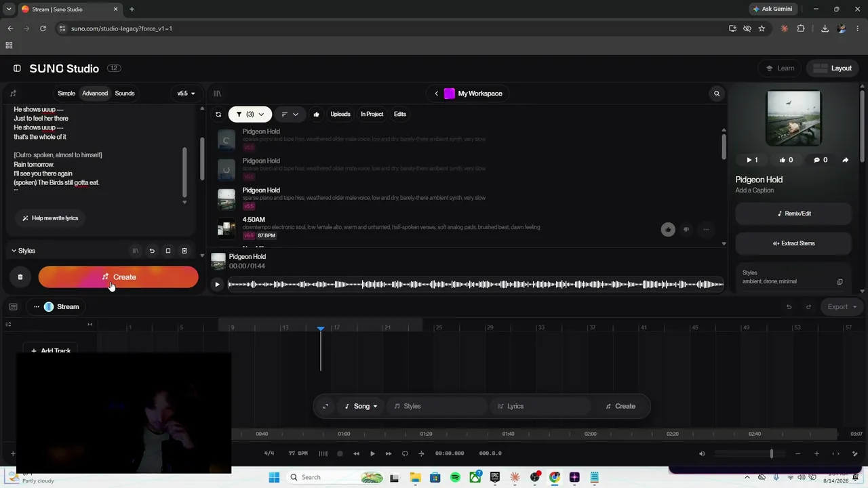Expand the floating create bar
The height and width of the screenshot is (488, 868).
[325, 407]
